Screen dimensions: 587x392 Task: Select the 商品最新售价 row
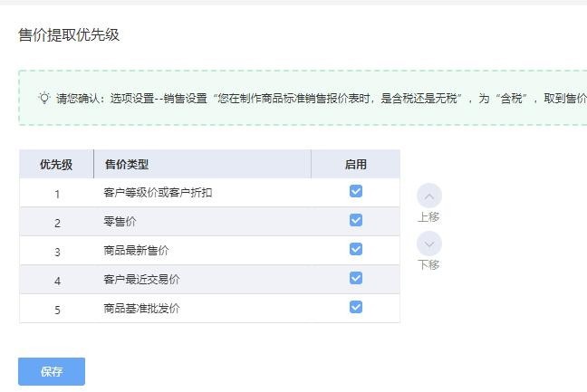(209, 250)
